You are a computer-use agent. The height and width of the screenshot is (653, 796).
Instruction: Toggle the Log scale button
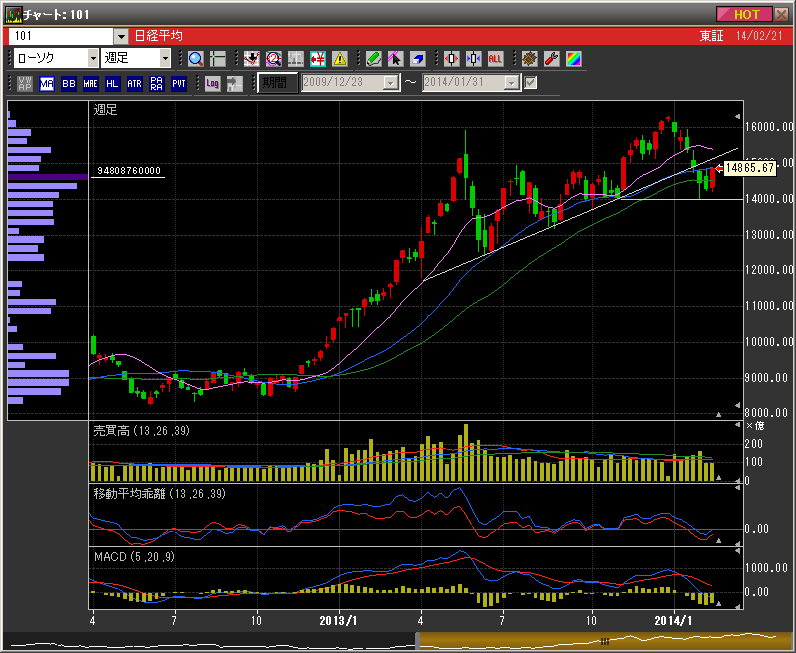212,84
